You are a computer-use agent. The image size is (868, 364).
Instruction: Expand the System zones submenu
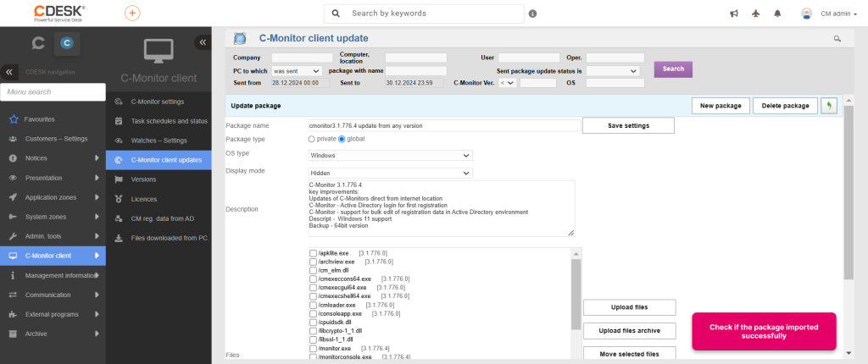pos(97,217)
